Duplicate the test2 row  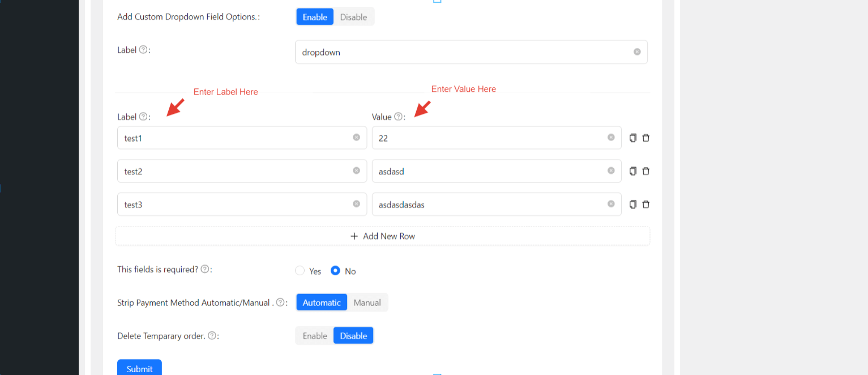point(633,171)
